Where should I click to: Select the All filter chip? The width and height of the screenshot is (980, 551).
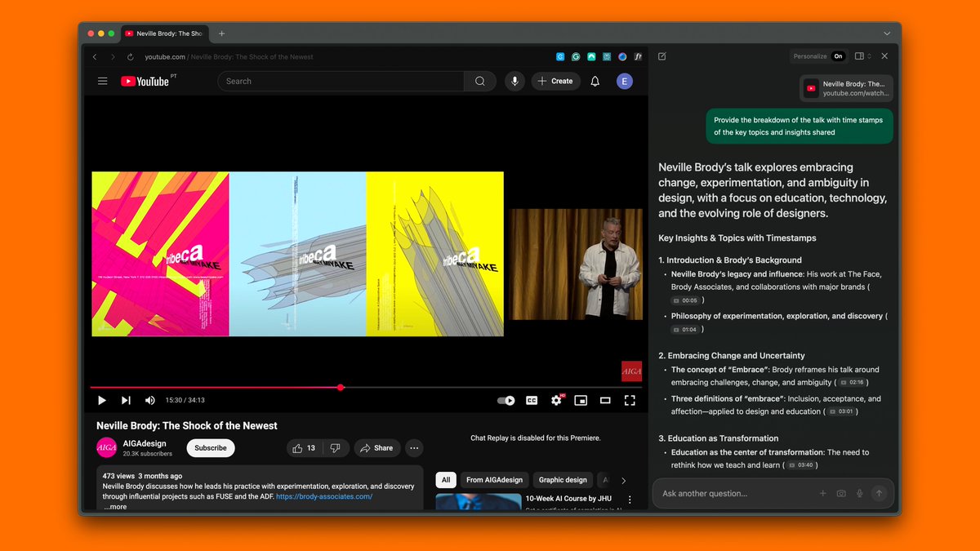click(x=445, y=480)
